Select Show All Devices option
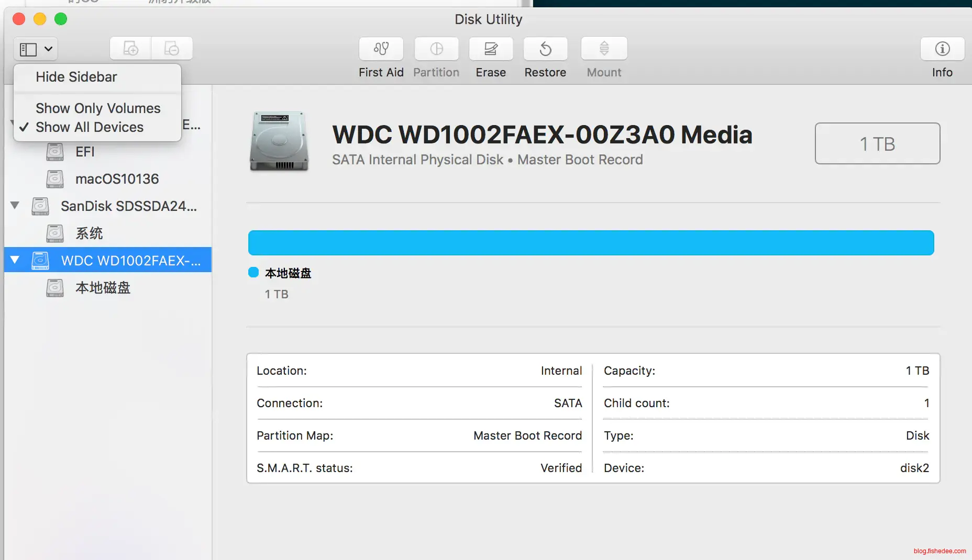Image resolution: width=972 pixels, height=560 pixels. 90,127
